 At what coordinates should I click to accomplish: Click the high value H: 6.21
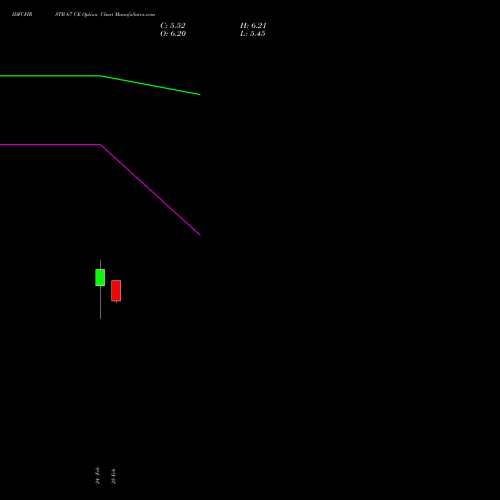pyautogui.click(x=253, y=26)
